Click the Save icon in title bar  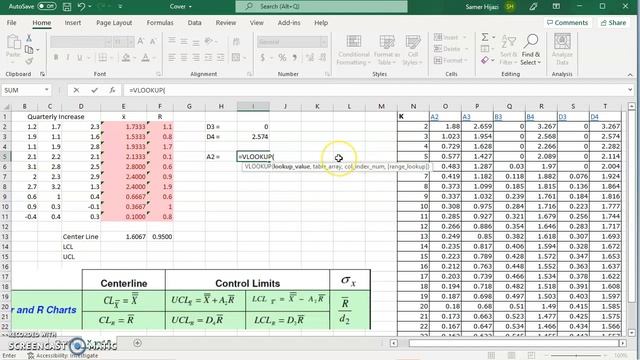tap(67, 7)
